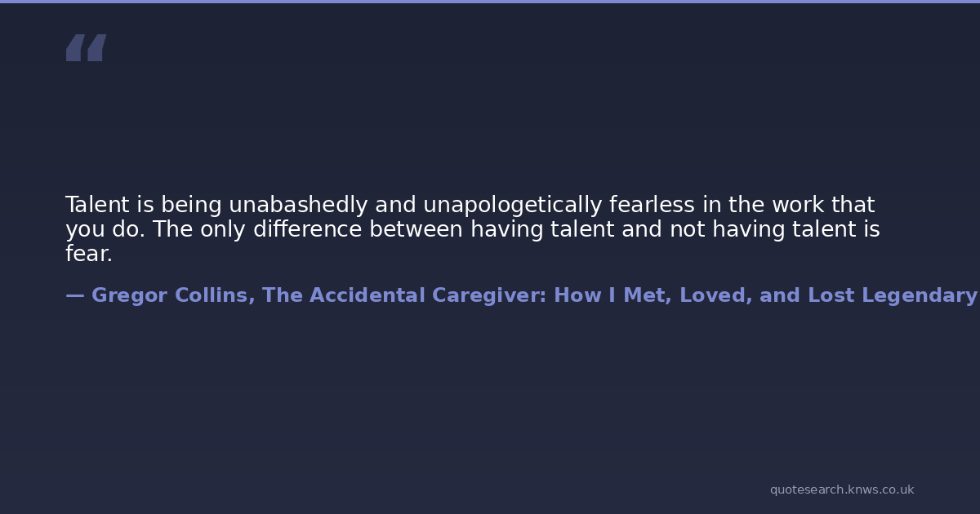Click the purple accent bar at top
The height and width of the screenshot is (514, 980).
click(x=490, y=2)
